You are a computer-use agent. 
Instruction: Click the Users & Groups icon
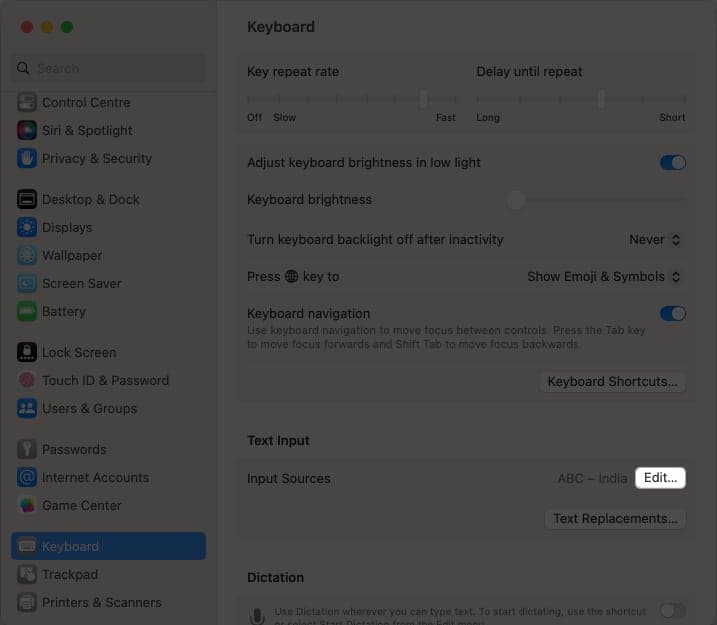[x=27, y=408]
